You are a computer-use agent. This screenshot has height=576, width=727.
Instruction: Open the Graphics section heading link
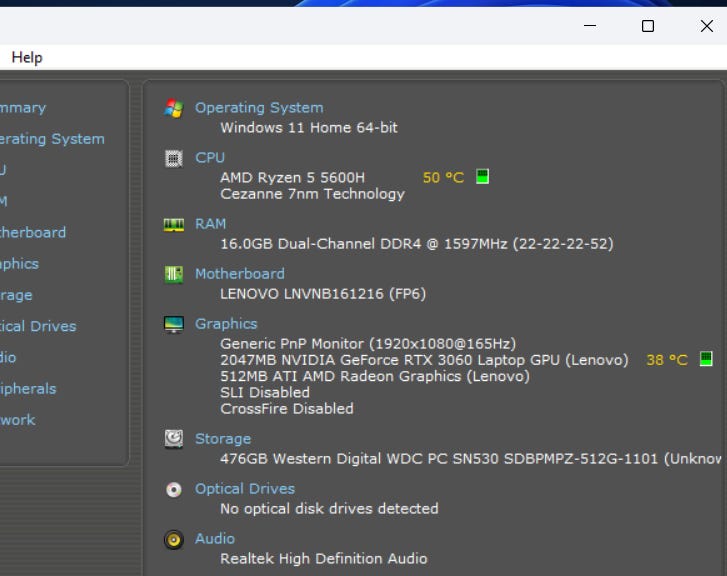[226, 324]
